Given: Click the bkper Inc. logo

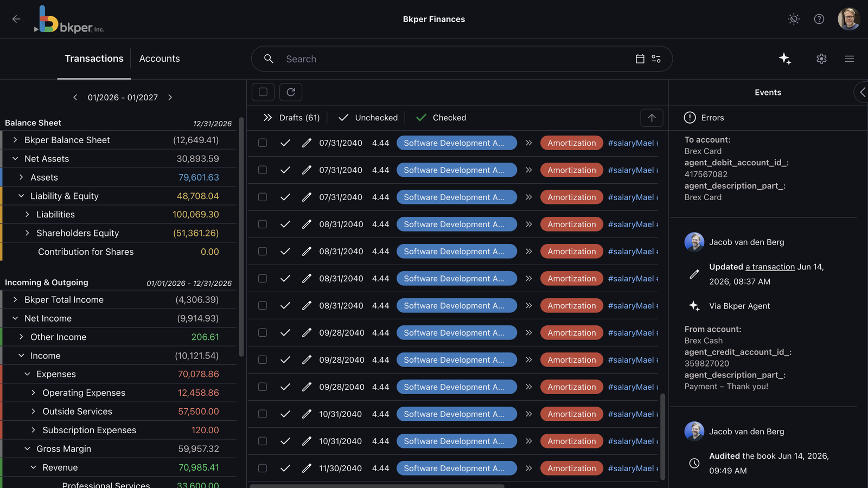Looking at the screenshot, I should point(69,20).
